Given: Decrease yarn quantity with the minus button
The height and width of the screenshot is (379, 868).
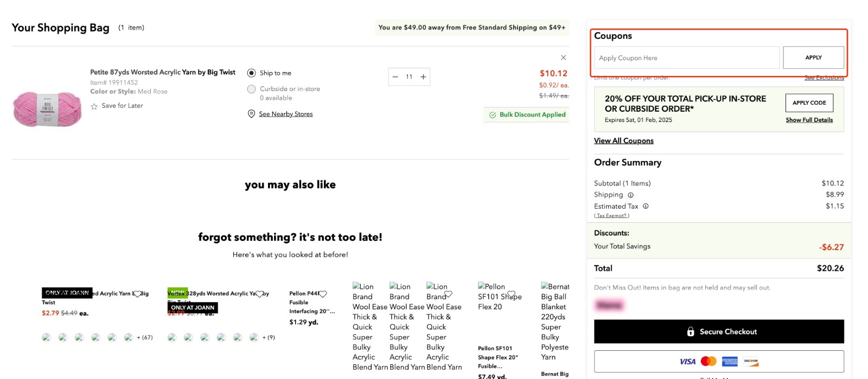Looking at the screenshot, I should [x=395, y=77].
